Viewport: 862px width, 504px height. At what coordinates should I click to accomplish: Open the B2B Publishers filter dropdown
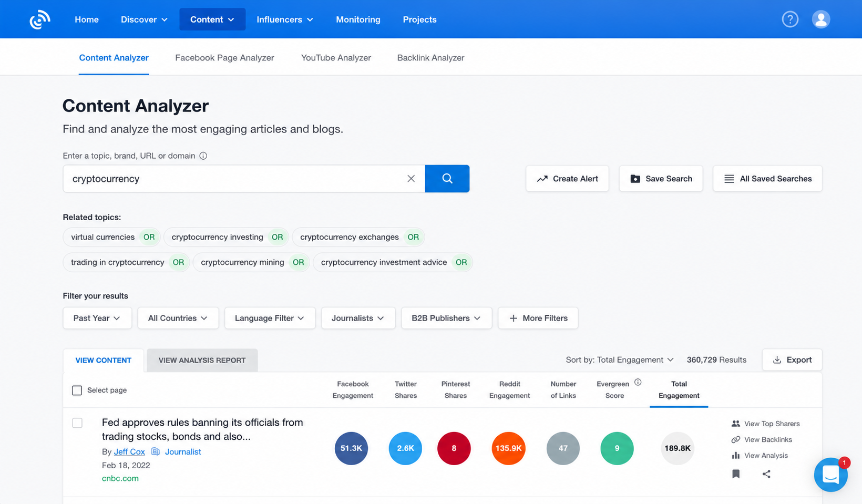(446, 318)
